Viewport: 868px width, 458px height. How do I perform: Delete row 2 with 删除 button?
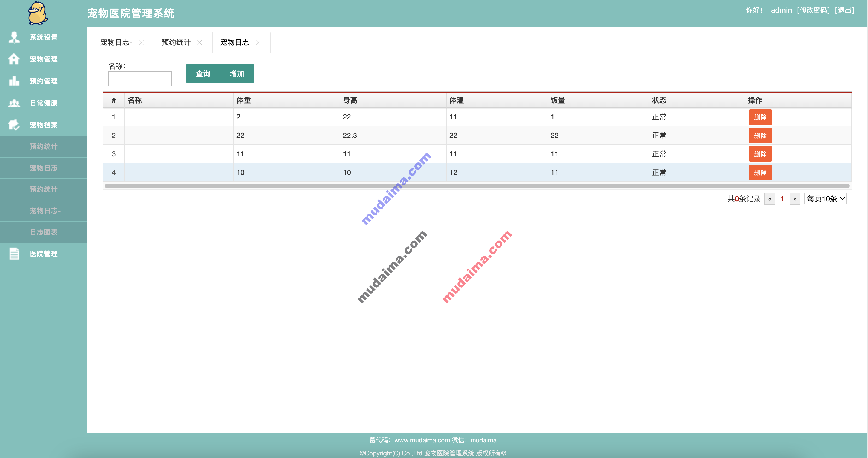[760, 136]
